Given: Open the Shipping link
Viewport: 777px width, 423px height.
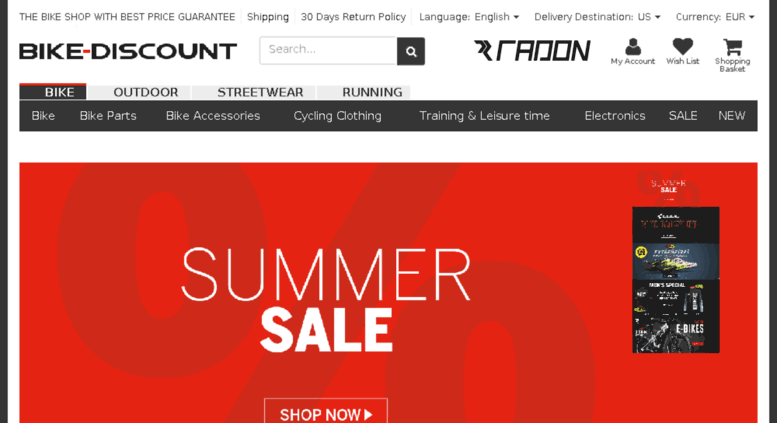Looking at the screenshot, I should pos(268,17).
